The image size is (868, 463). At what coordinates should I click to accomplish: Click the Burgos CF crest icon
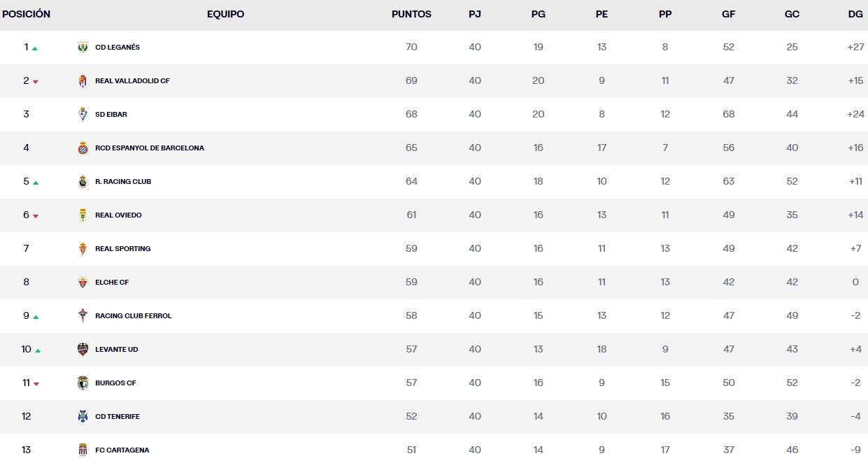(83, 383)
